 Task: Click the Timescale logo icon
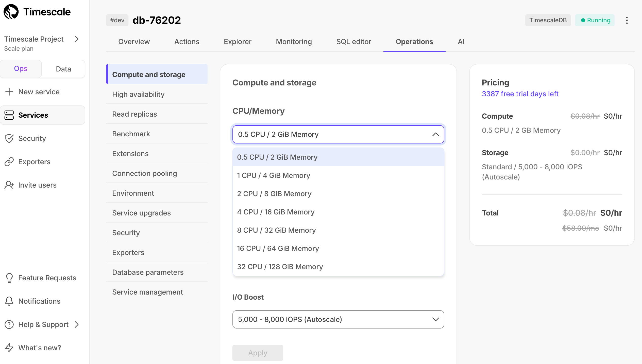coord(11,12)
